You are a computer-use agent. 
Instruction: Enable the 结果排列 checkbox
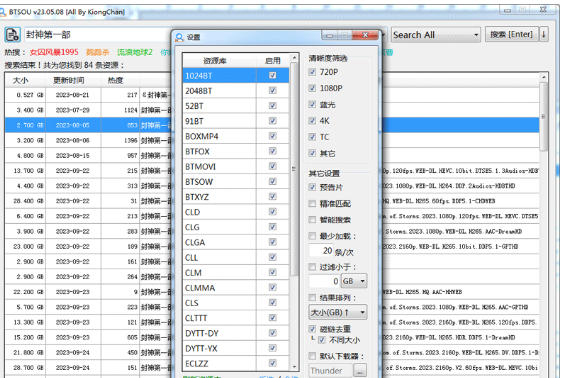coord(312,297)
